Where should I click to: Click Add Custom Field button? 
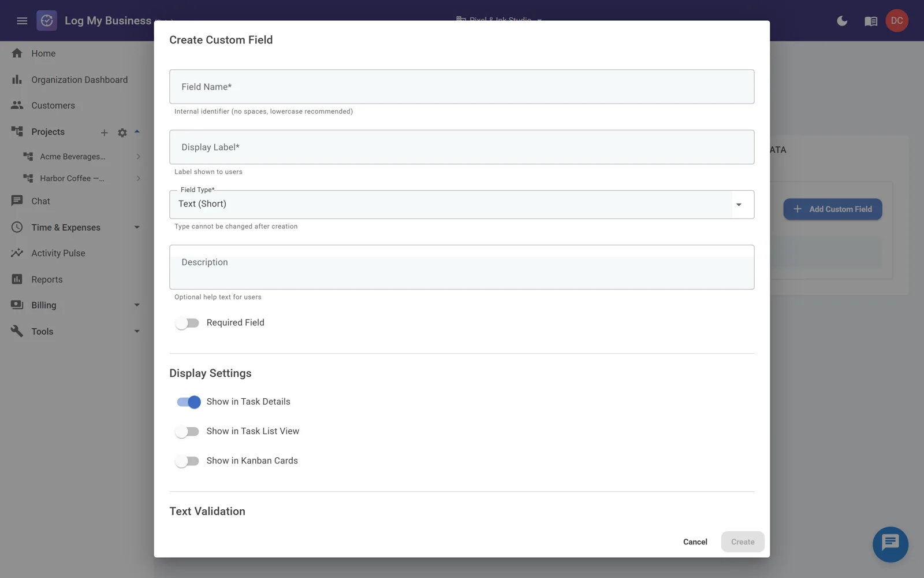coord(832,209)
